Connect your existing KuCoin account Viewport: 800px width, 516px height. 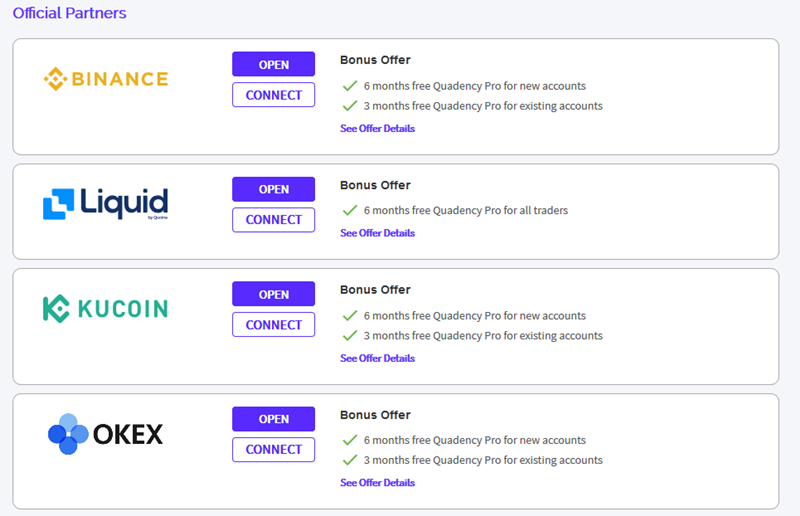coord(273,325)
